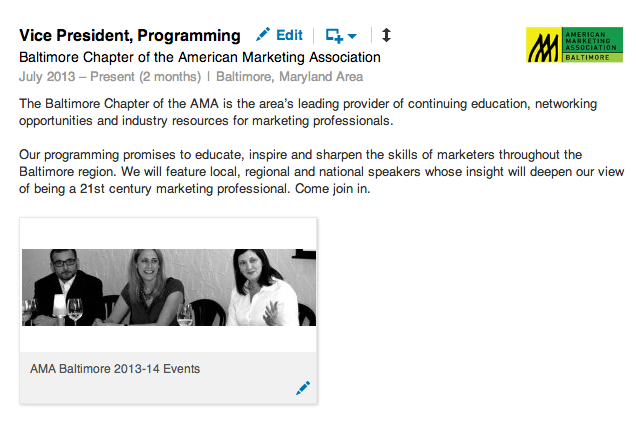
Task: Click the July 2013 – Present date text
Action: [77, 76]
